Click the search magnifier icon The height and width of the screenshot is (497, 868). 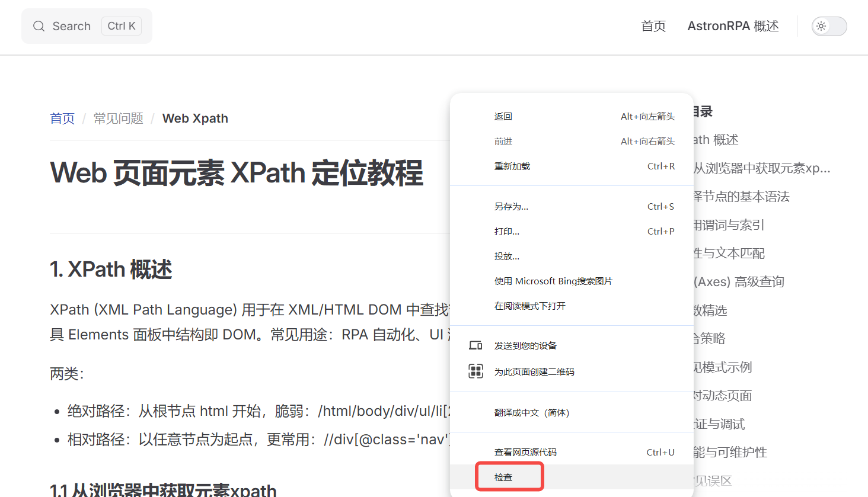(39, 26)
